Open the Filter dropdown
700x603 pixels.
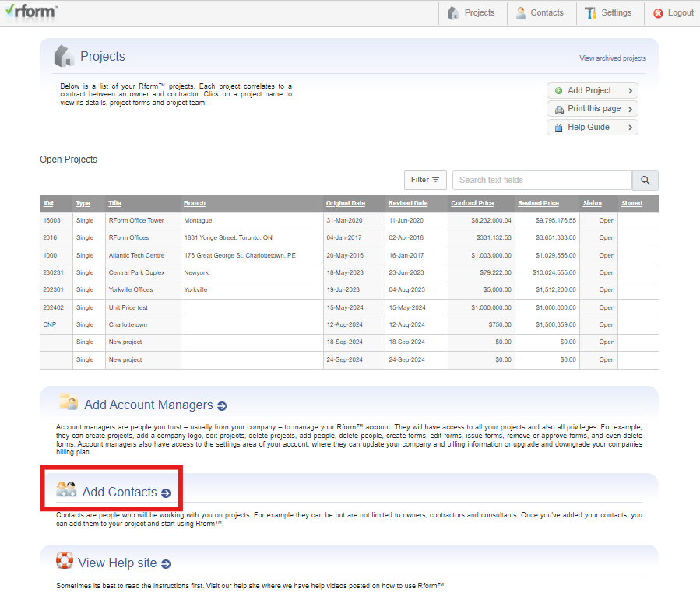[x=425, y=180]
